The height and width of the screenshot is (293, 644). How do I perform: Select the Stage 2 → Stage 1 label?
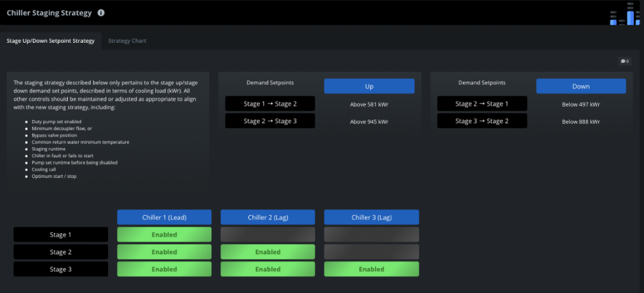(x=482, y=104)
